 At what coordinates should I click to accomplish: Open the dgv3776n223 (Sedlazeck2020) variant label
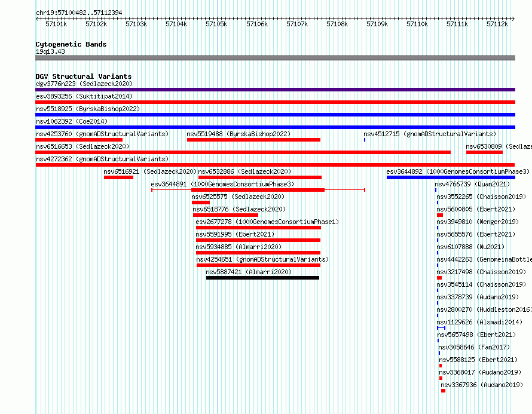84,84
